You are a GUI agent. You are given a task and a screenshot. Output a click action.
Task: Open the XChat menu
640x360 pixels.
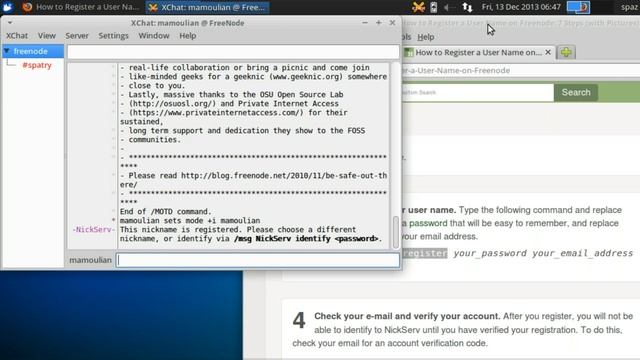[17, 36]
